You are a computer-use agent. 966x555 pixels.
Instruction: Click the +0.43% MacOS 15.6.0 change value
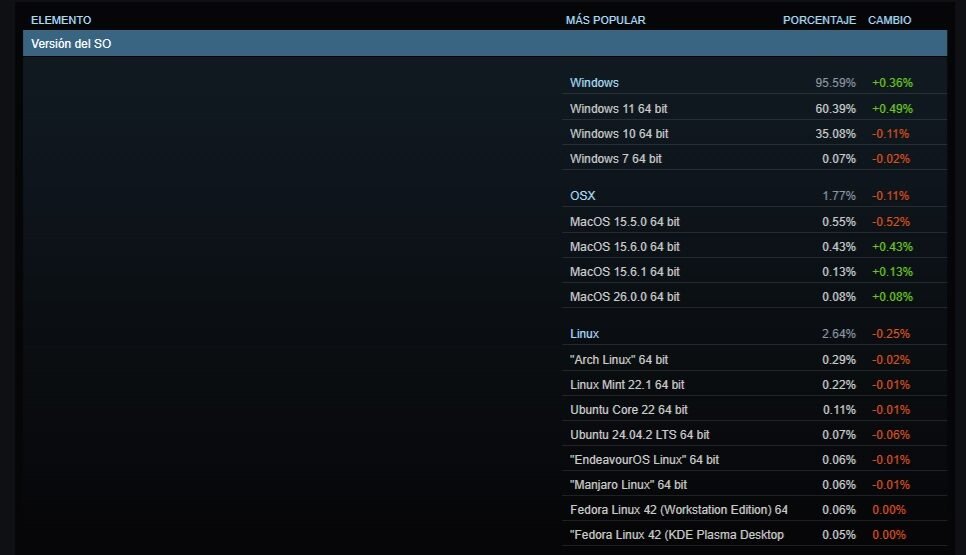coord(893,246)
